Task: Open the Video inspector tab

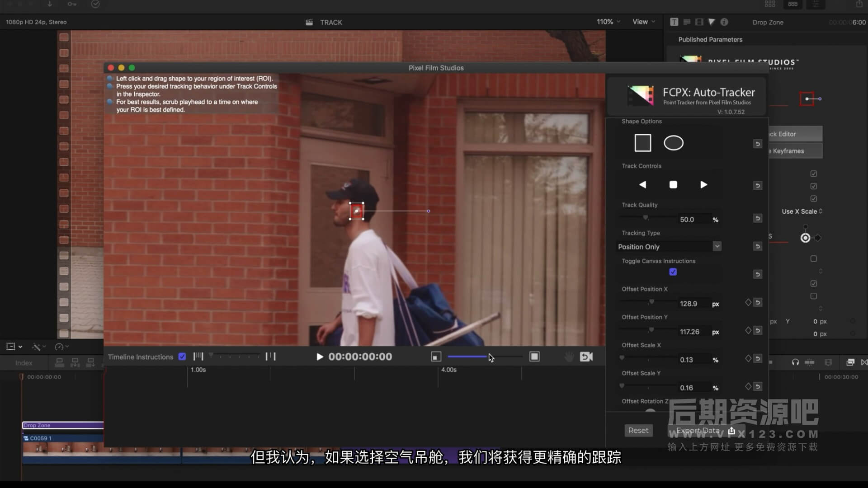Action: (699, 22)
